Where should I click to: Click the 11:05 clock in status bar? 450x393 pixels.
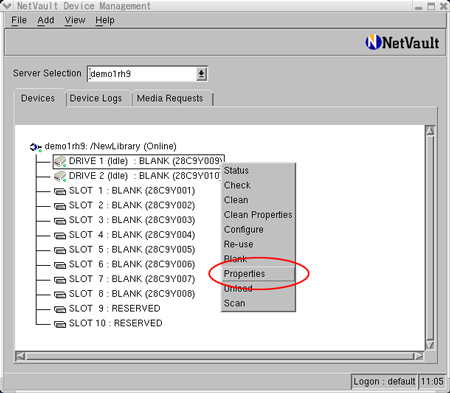[432, 381]
